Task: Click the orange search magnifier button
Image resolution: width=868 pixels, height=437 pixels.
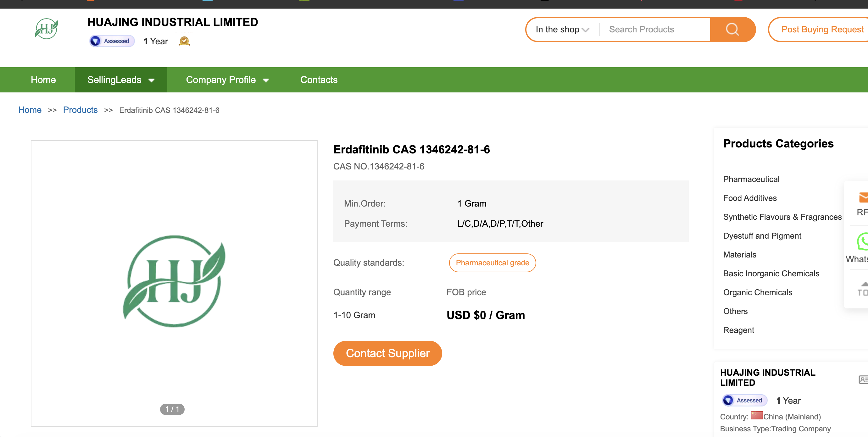Action: click(x=732, y=29)
